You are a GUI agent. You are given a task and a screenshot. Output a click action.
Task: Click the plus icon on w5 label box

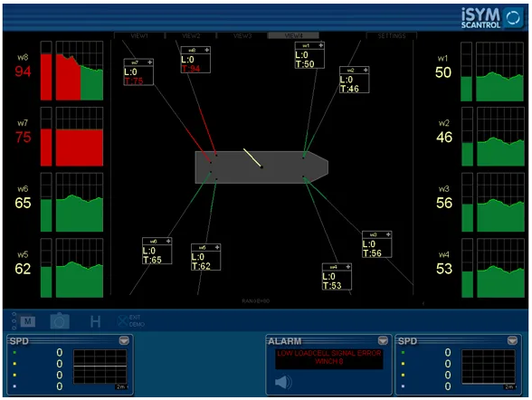tap(217, 247)
